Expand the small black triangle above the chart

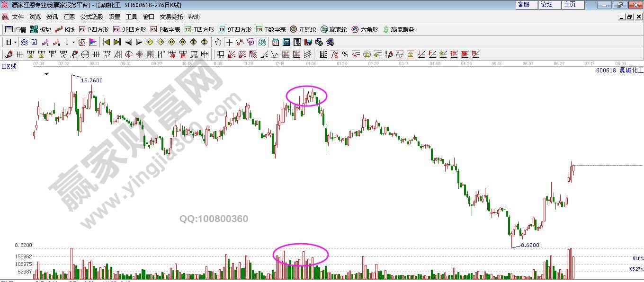tap(46, 74)
